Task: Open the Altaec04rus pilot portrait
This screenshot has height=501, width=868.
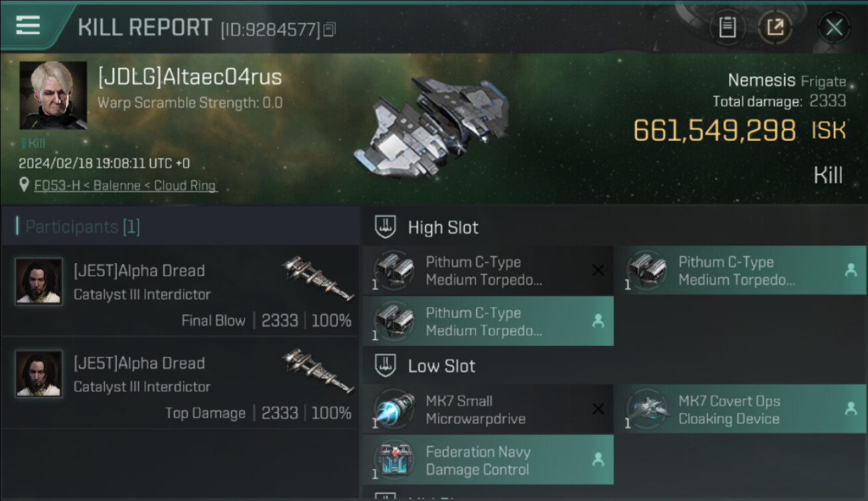Action: 53,95
